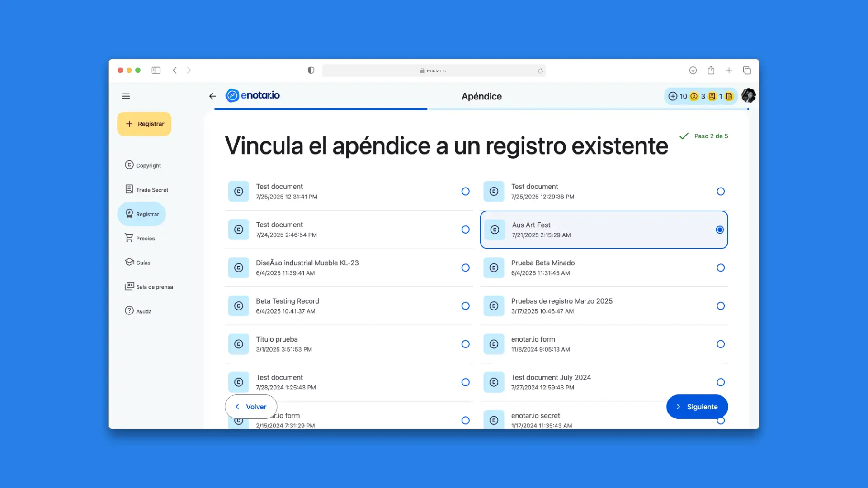Click Volver to go back
The height and width of the screenshot is (488, 868).
pyautogui.click(x=250, y=406)
